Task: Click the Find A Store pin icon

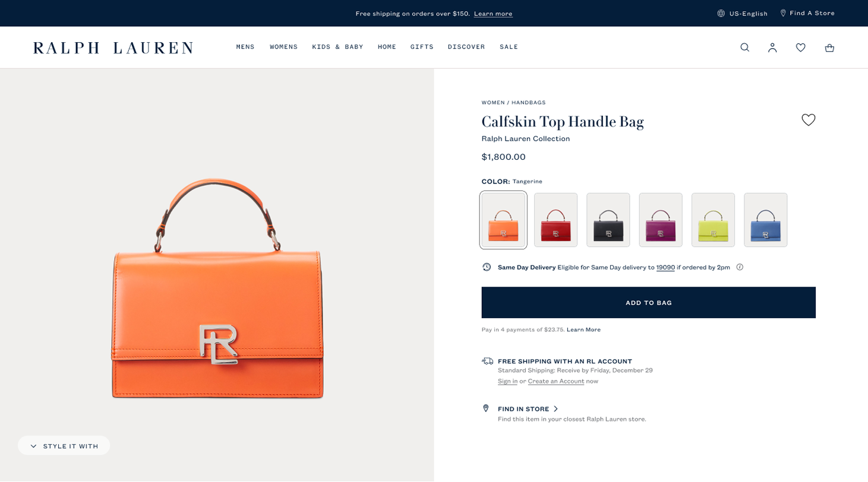Action: pyautogui.click(x=783, y=13)
